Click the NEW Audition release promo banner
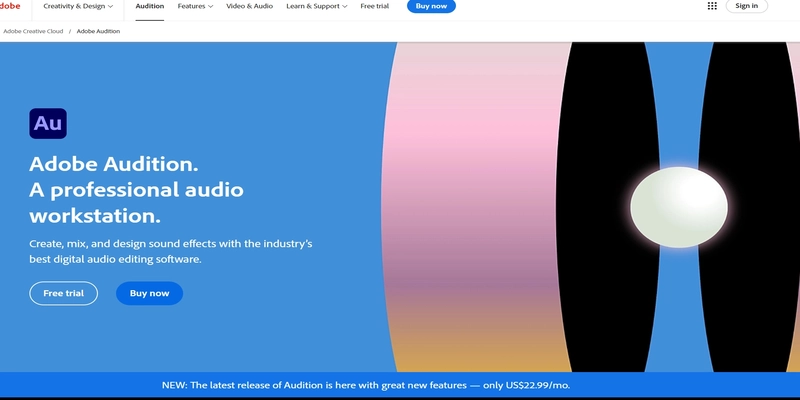Image resolution: width=800 pixels, height=400 pixels. click(400, 385)
